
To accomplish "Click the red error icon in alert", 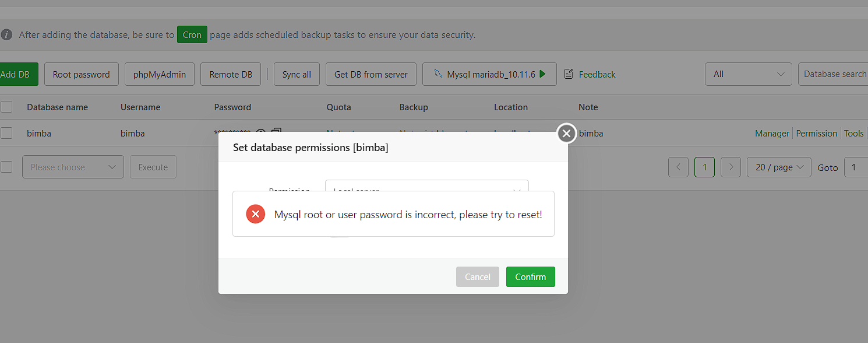I will 255,214.
